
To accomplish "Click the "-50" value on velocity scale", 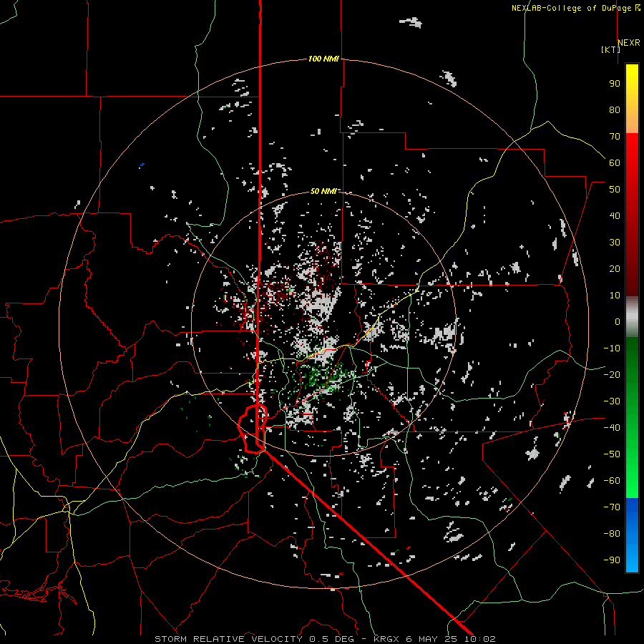I will coord(612,454).
